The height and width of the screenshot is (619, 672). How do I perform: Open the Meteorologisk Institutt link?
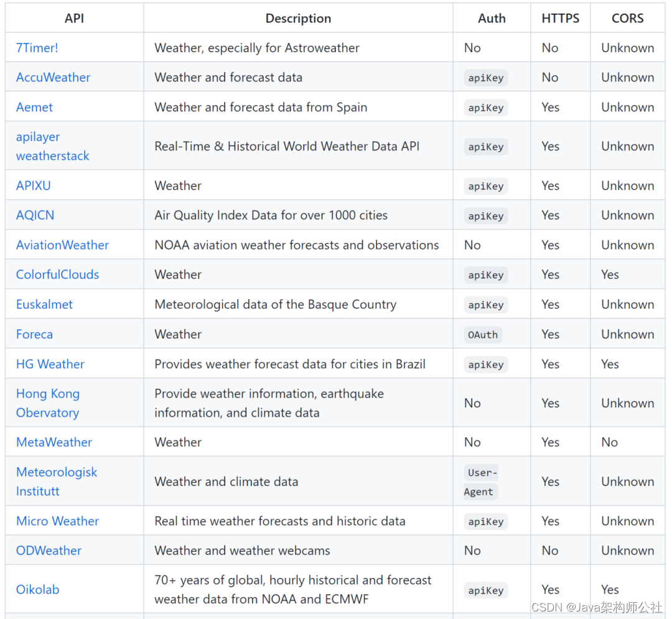tap(57, 482)
